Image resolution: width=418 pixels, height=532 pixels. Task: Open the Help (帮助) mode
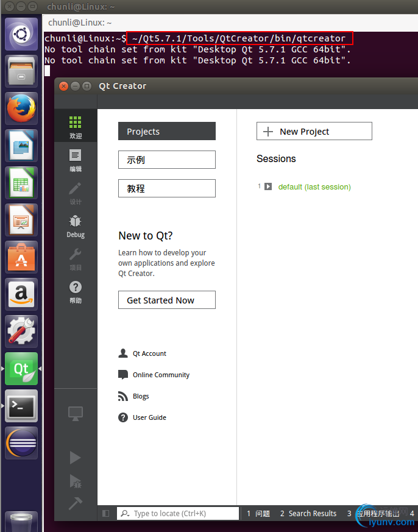click(x=76, y=292)
